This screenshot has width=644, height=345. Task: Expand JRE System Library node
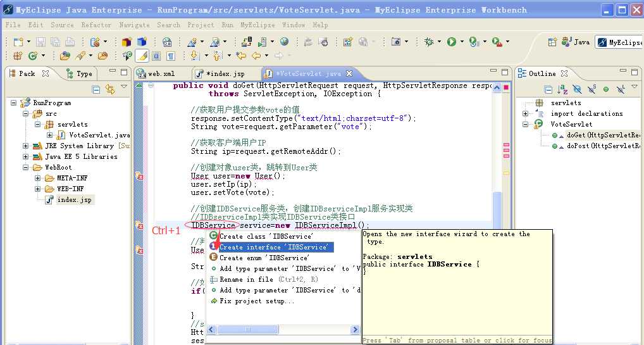click(25, 146)
